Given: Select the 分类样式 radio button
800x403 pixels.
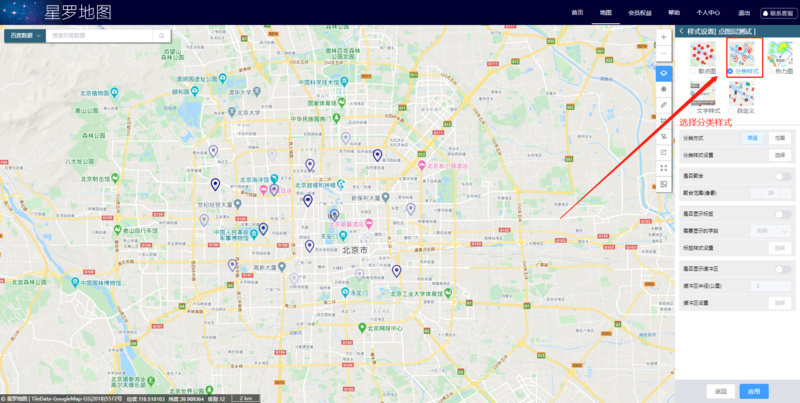Looking at the screenshot, I should 730,71.
